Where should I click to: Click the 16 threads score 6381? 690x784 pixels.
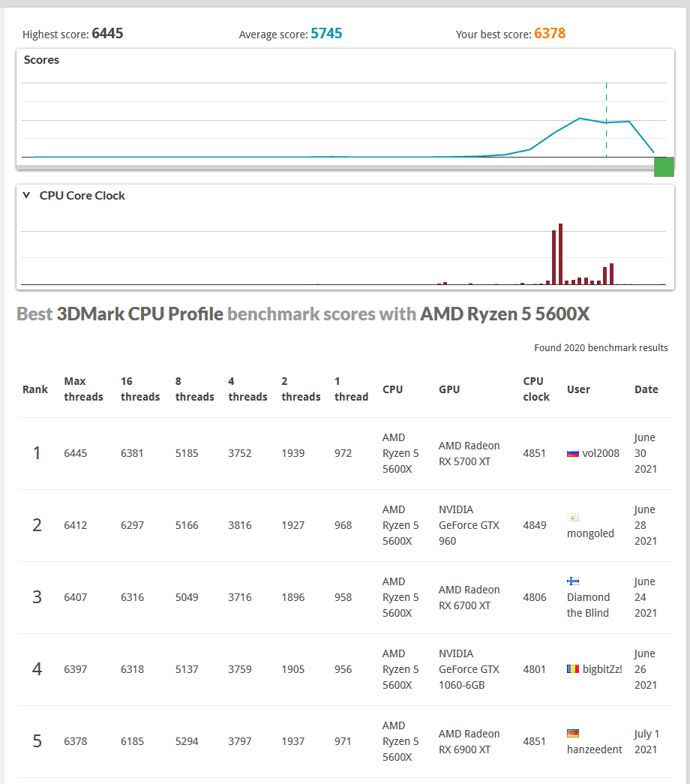coord(132,453)
